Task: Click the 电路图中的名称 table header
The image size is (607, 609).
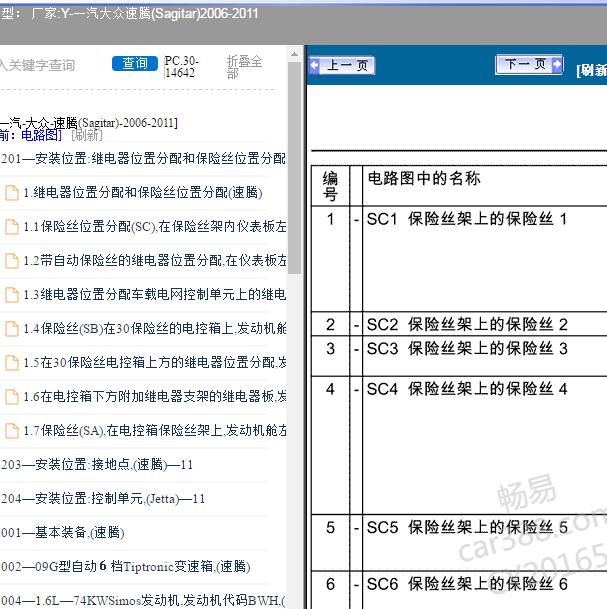Action: coord(424,178)
